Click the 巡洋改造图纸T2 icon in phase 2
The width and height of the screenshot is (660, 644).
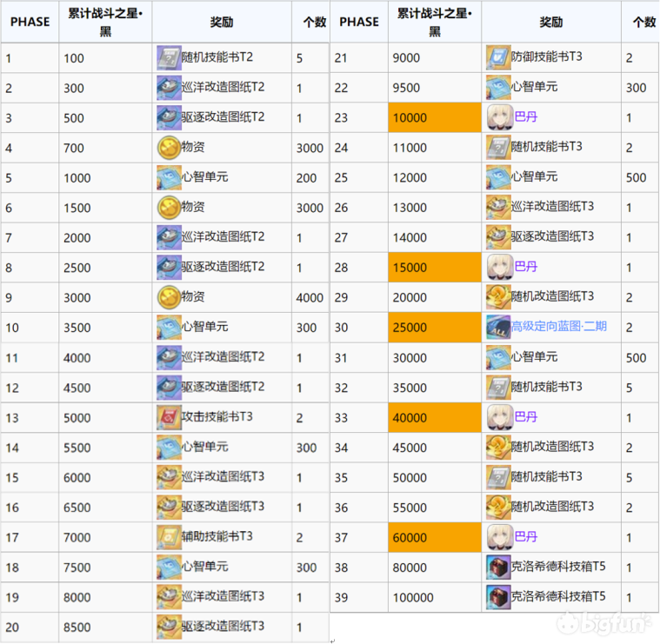pyautogui.click(x=169, y=88)
